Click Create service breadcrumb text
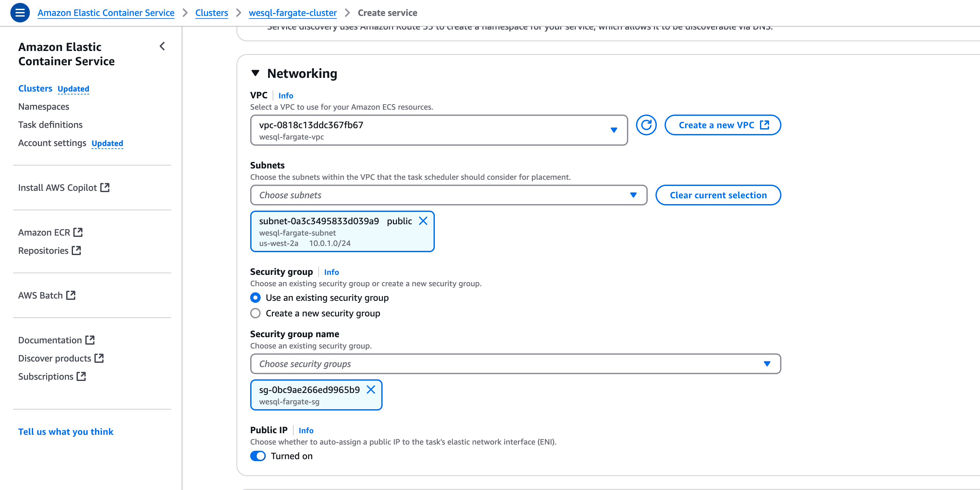 (x=387, y=13)
